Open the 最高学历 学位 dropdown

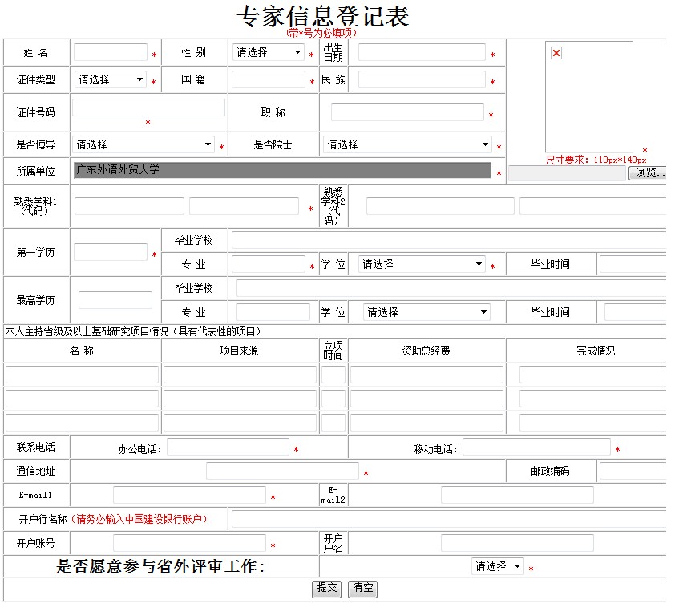coord(426,312)
